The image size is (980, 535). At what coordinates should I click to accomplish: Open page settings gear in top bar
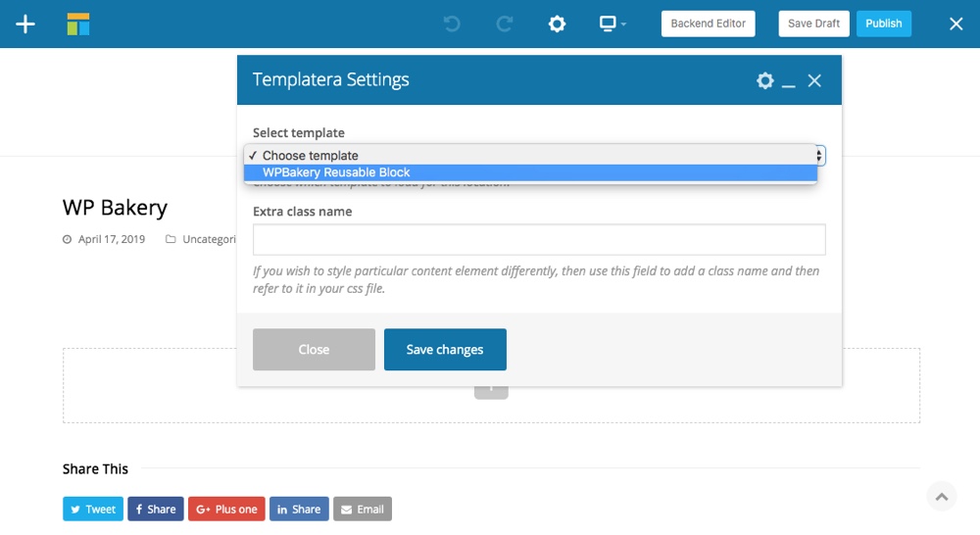[557, 24]
